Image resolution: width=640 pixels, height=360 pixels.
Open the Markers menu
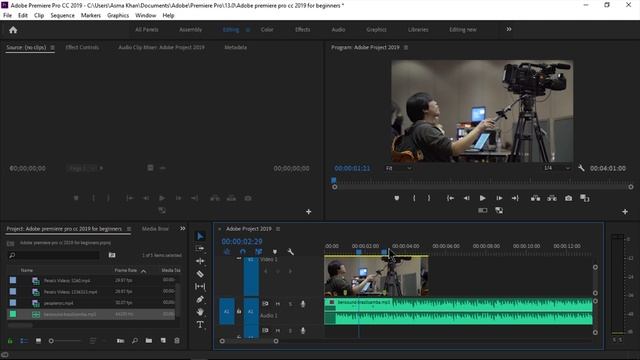click(x=91, y=15)
